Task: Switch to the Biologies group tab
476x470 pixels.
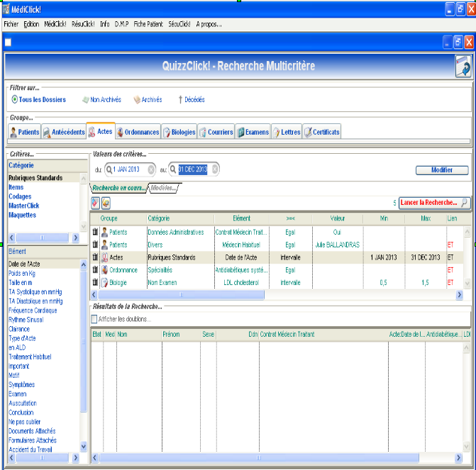Action: pyautogui.click(x=179, y=132)
